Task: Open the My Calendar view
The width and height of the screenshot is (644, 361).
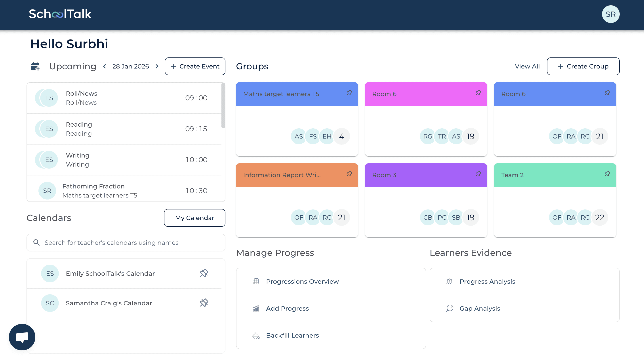Action: [x=194, y=218]
